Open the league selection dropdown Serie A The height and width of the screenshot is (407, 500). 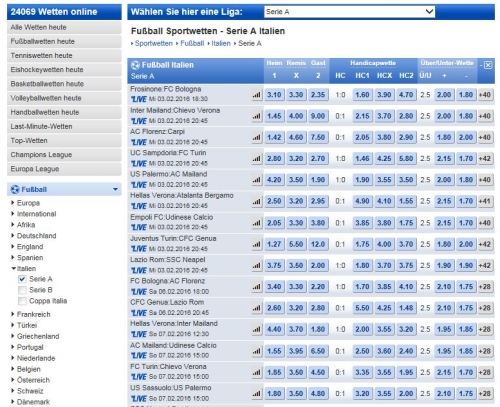coord(349,12)
